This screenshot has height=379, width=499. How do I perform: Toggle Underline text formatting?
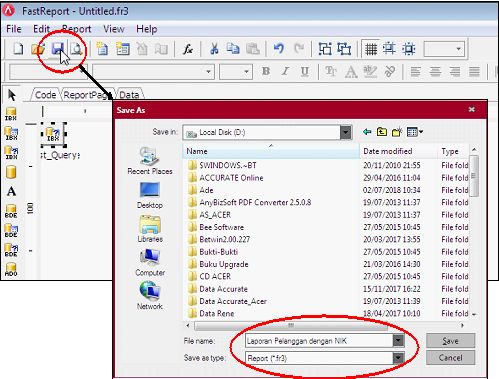305,71
